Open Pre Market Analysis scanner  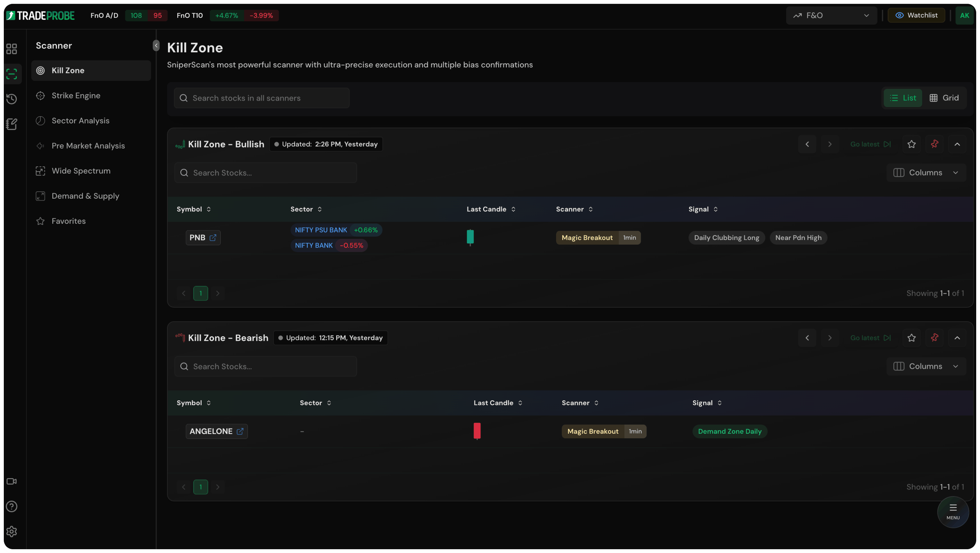[91, 146]
